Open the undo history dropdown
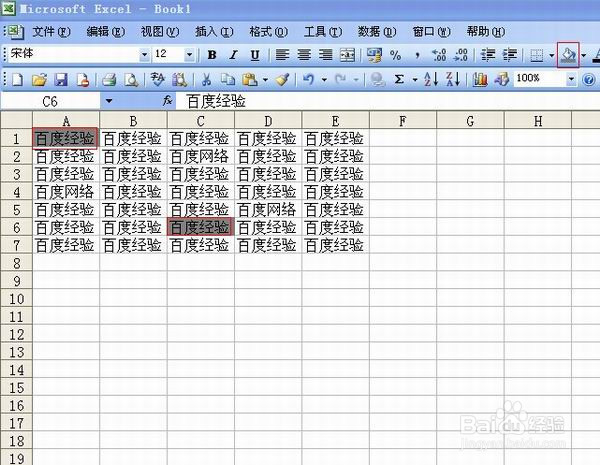Viewport: 600px width, 465px height. tap(324, 80)
